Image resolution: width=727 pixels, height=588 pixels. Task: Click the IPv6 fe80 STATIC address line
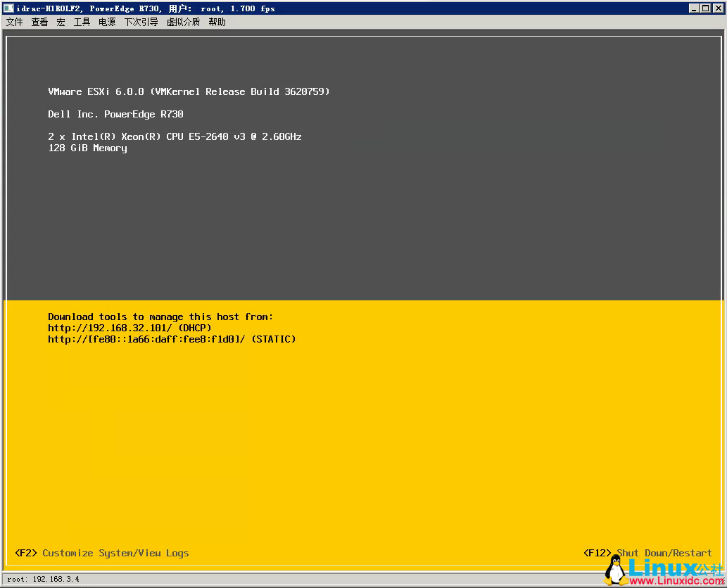pos(172,339)
